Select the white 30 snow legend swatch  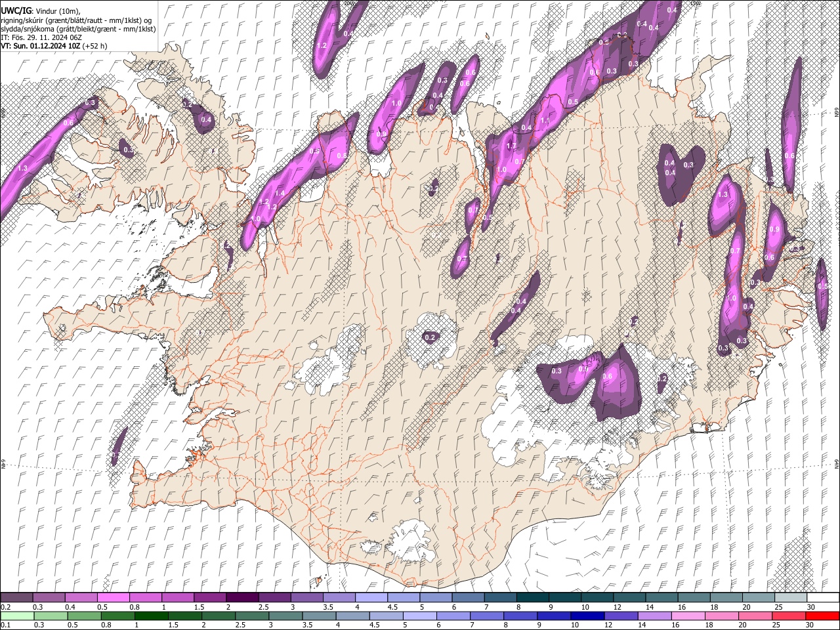823,597
